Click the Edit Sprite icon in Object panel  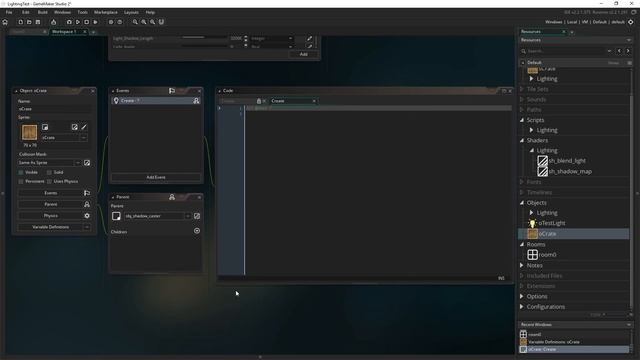[x=75, y=127]
